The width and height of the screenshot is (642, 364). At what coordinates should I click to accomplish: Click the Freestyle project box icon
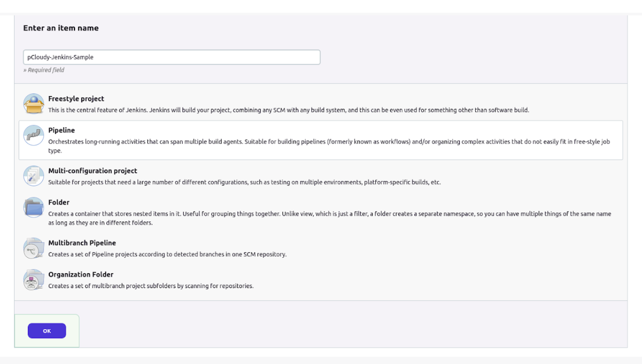34,104
